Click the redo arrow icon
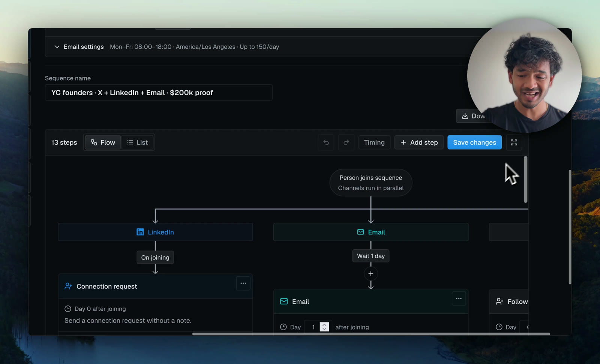600x364 pixels. pyautogui.click(x=346, y=142)
